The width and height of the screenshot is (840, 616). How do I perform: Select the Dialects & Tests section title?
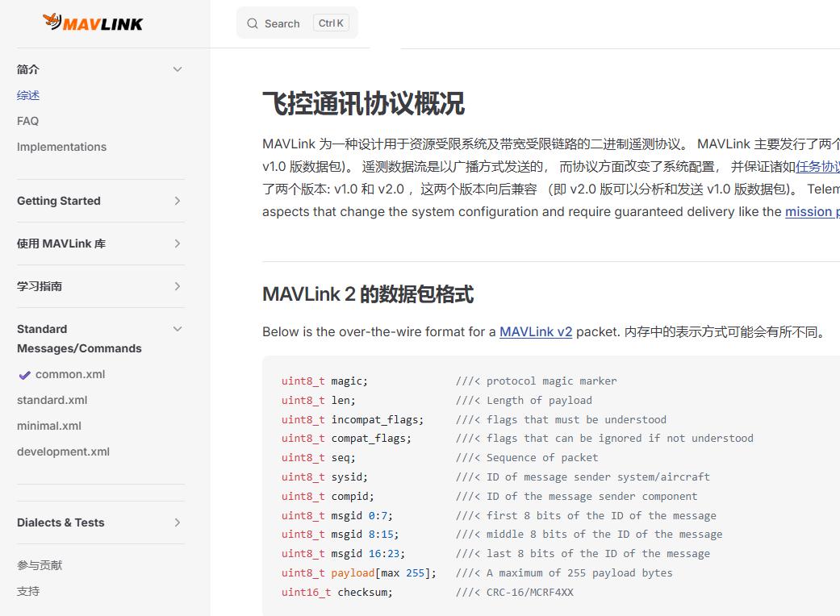click(x=61, y=522)
